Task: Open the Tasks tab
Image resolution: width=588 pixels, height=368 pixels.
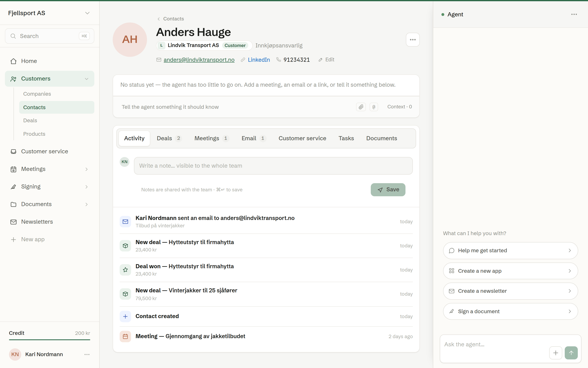Action: point(346,138)
